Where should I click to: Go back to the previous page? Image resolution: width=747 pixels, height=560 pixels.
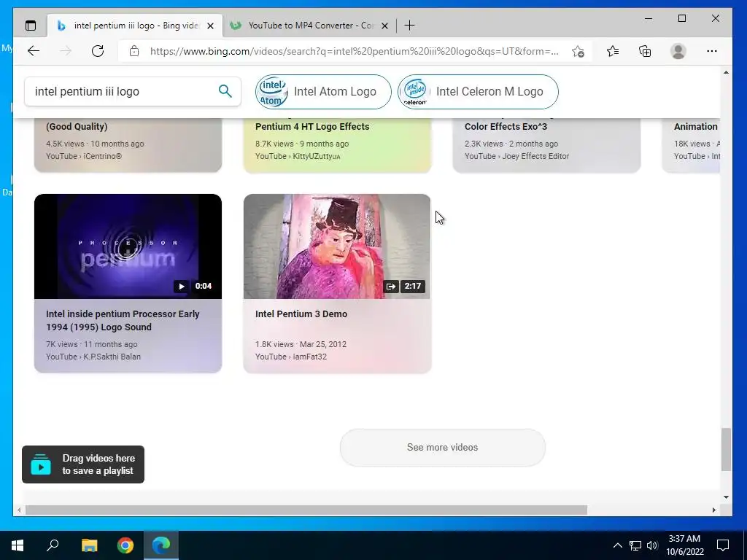click(34, 51)
